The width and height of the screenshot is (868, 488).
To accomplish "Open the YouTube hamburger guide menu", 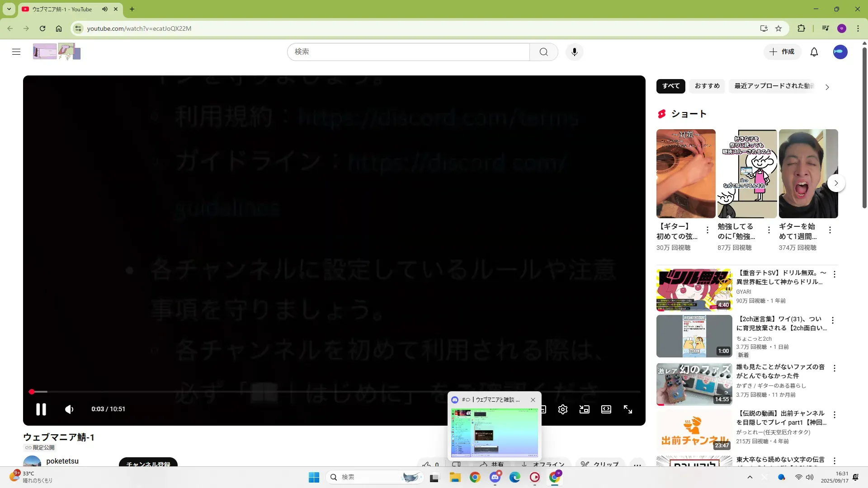I will point(16,52).
